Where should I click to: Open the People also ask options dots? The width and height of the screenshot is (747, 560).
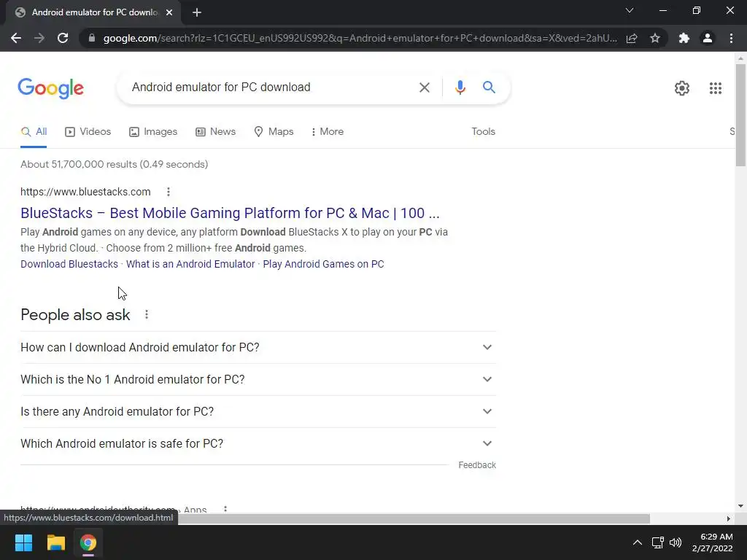pyautogui.click(x=147, y=315)
